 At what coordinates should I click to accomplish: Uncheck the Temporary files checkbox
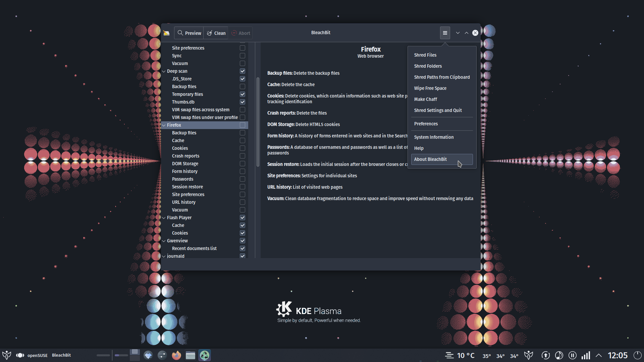click(243, 94)
